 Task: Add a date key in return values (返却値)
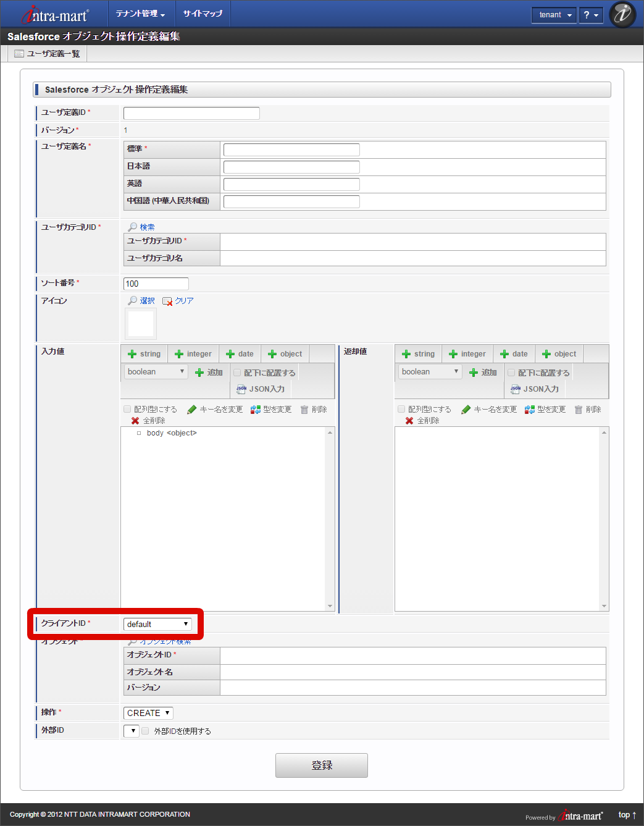click(514, 354)
